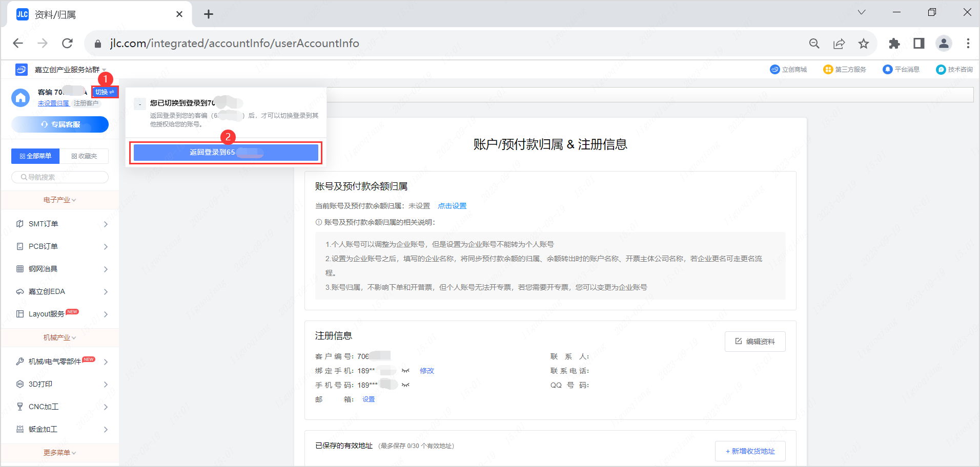Viewport: 980px width, 467px height.
Task: Click the 导航搜索 search field
Action: coord(60,177)
